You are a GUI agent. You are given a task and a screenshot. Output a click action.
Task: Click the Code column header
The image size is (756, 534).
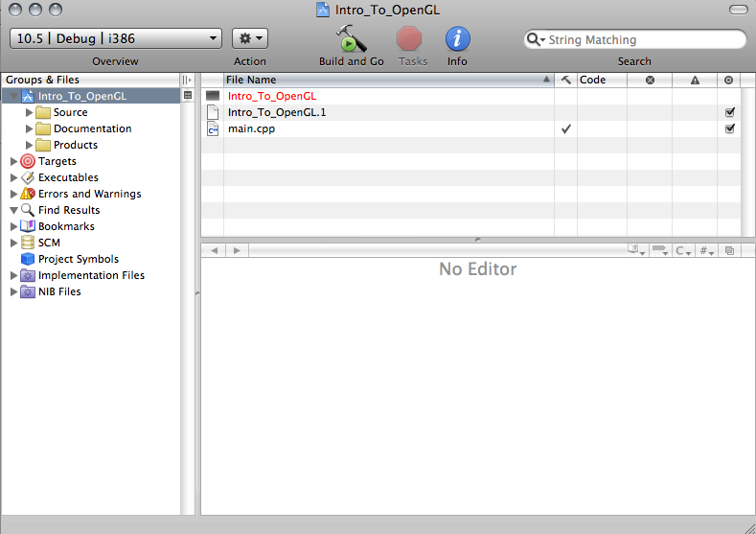[601, 80]
